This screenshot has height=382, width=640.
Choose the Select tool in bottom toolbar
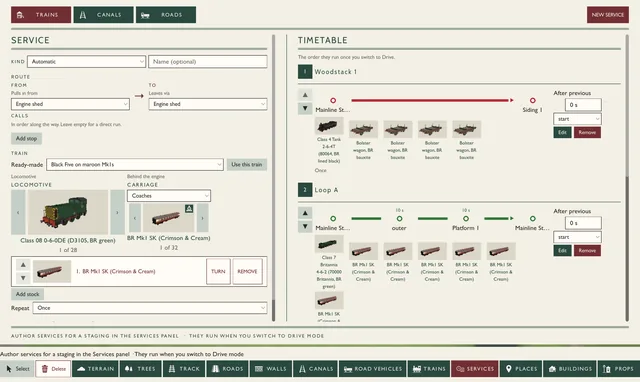pyautogui.click(x=17, y=369)
